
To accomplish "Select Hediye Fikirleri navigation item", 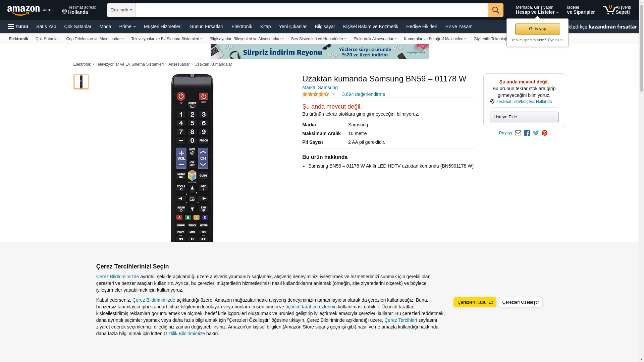I will click(x=422, y=26).
